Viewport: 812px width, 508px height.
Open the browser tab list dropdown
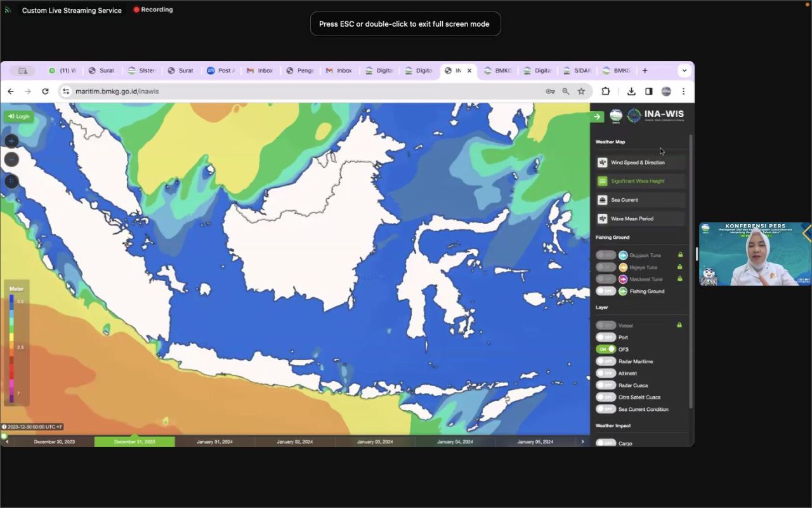tap(684, 70)
